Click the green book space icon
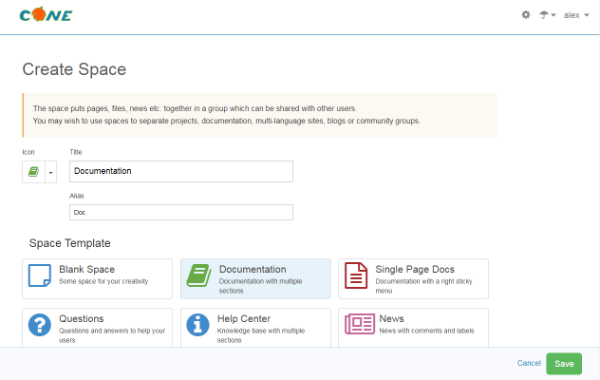 point(34,172)
